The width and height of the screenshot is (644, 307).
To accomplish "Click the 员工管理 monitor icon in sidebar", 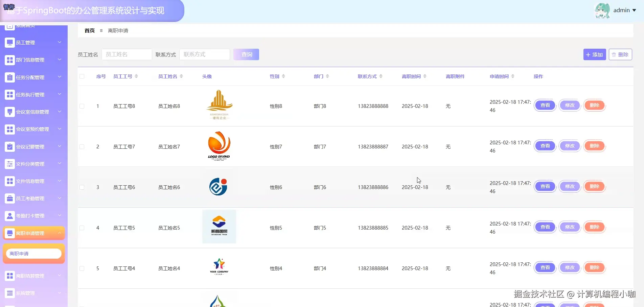I will coord(10,43).
